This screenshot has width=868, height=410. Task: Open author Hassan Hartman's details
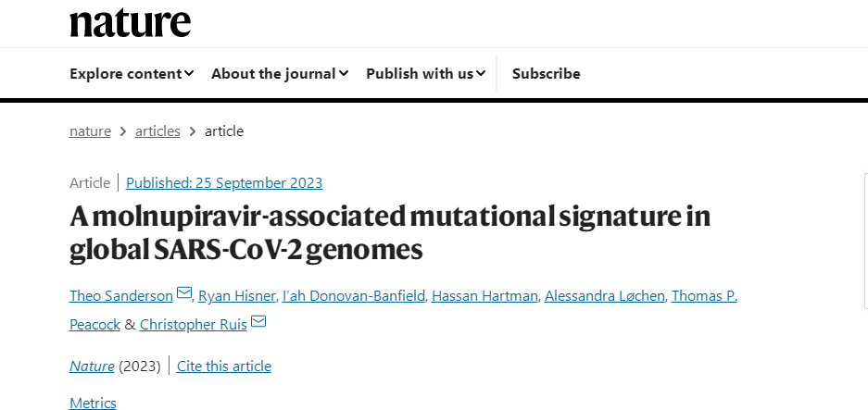(x=484, y=296)
